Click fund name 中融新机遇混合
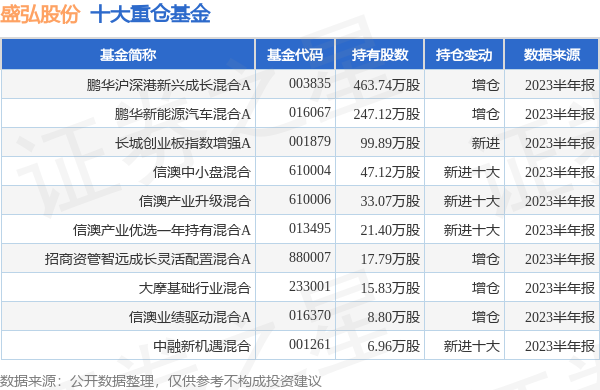Screen dimensions: 600x390 (x=202, y=346)
